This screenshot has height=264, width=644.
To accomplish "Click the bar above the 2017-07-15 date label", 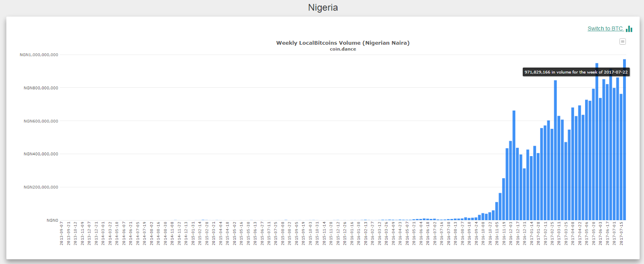I will pos(621,157).
